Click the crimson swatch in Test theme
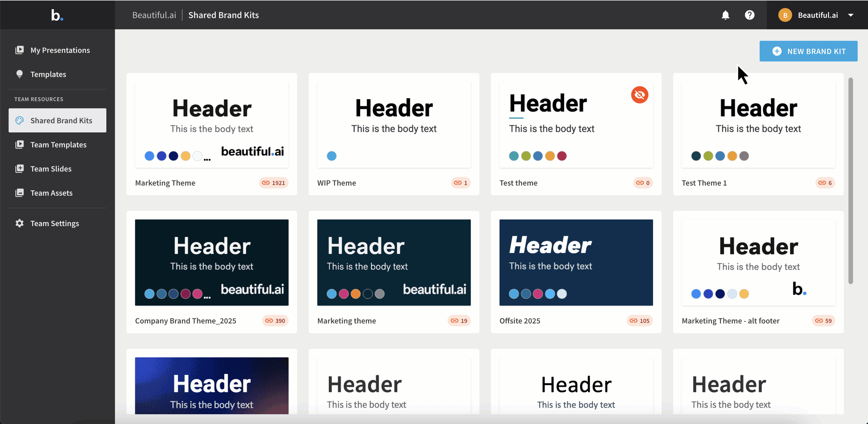The height and width of the screenshot is (424, 868). coord(561,156)
